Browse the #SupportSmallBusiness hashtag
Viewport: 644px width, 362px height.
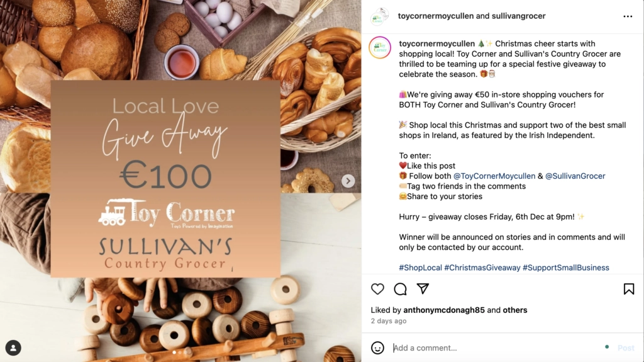coord(565,268)
